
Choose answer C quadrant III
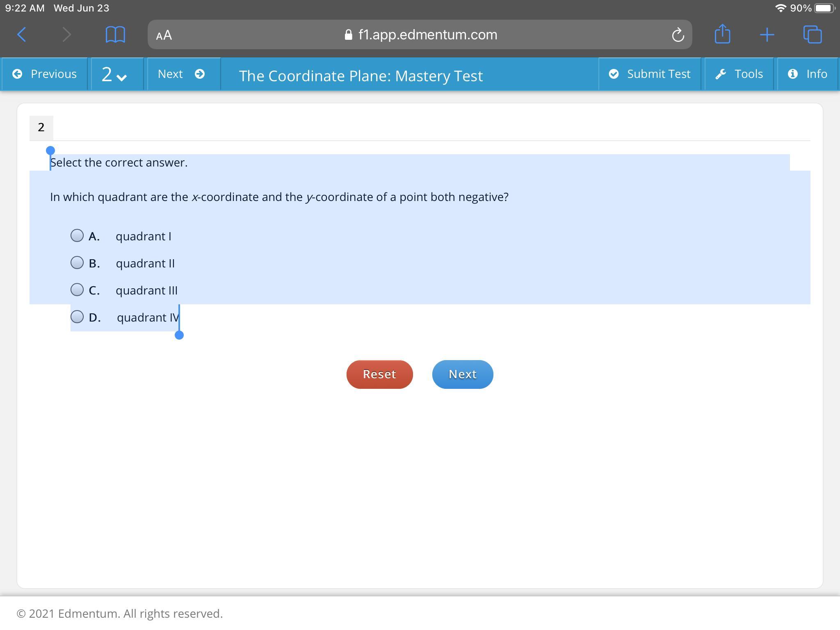click(x=77, y=290)
